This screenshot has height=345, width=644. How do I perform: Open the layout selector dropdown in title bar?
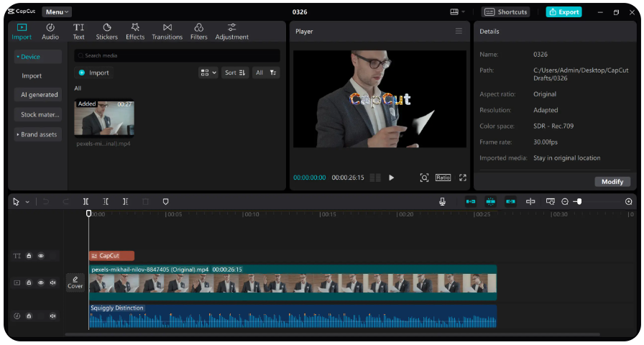457,12
